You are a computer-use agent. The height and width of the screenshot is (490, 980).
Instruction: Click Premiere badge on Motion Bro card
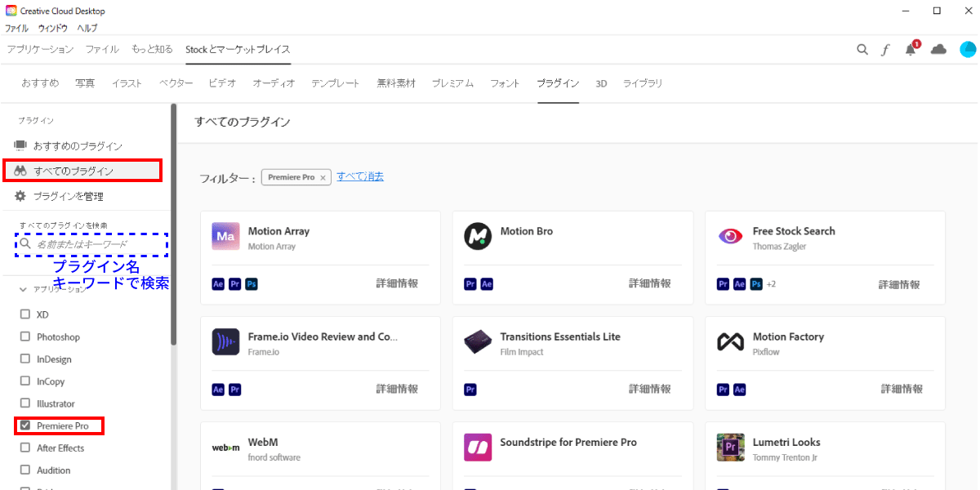[x=470, y=284]
